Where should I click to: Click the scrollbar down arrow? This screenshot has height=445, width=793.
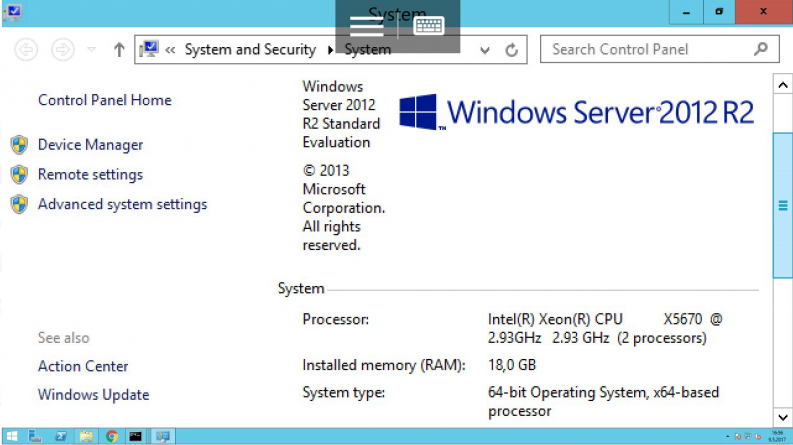(783, 417)
